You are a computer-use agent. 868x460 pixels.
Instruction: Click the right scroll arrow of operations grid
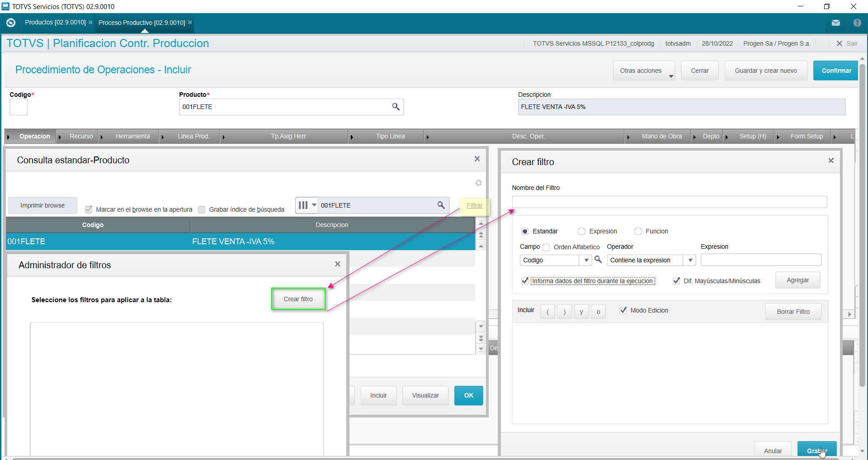point(849,314)
